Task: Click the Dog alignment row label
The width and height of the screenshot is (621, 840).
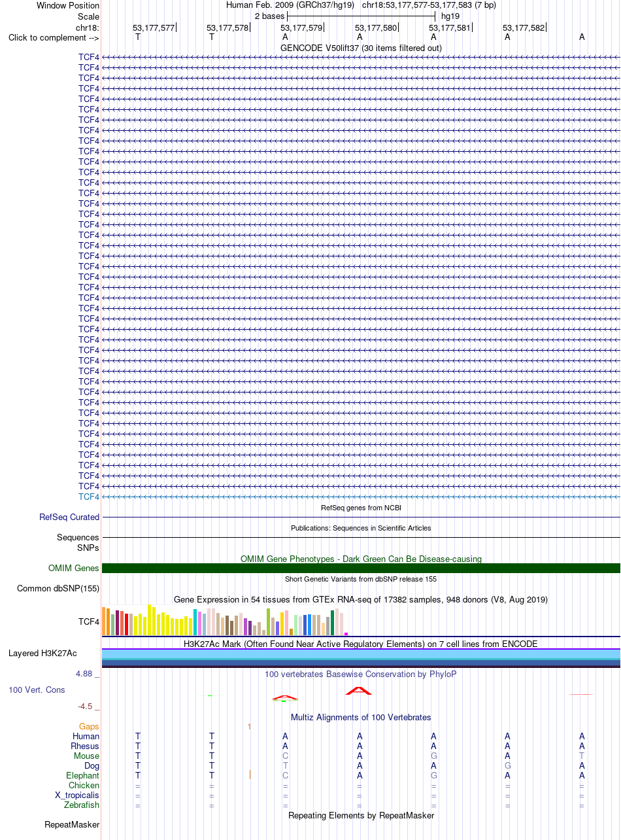Action: [x=92, y=765]
